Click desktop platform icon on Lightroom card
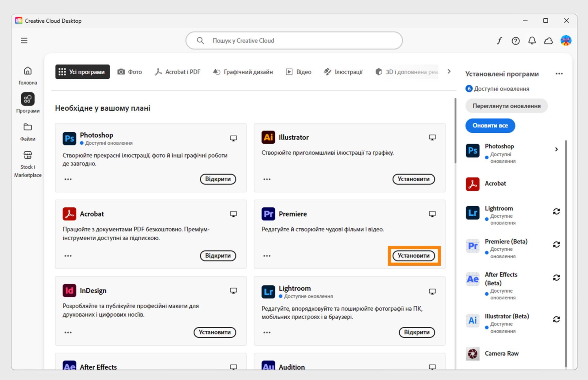Image resolution: width=588 pixels, height=380 pixels. pyautogui.click(x=432, y=291)
